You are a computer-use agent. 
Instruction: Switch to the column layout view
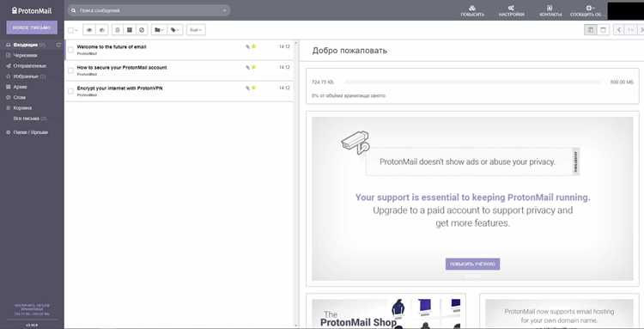(591, 30)
